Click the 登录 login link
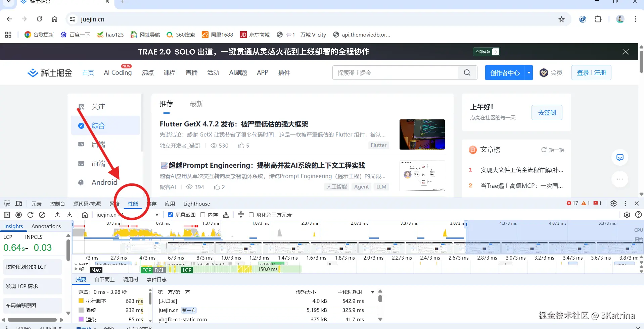 coord(583,72)
